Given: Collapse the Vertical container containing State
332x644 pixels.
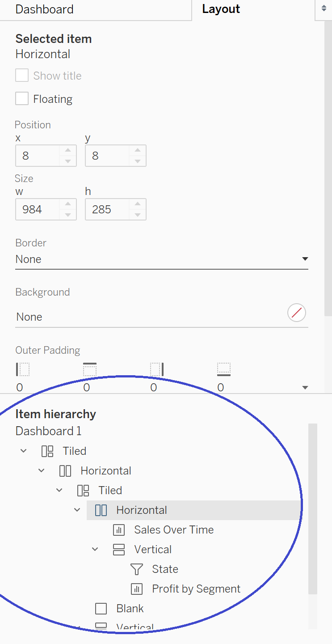Looking at the screenshot, I should tap(95, 550).
